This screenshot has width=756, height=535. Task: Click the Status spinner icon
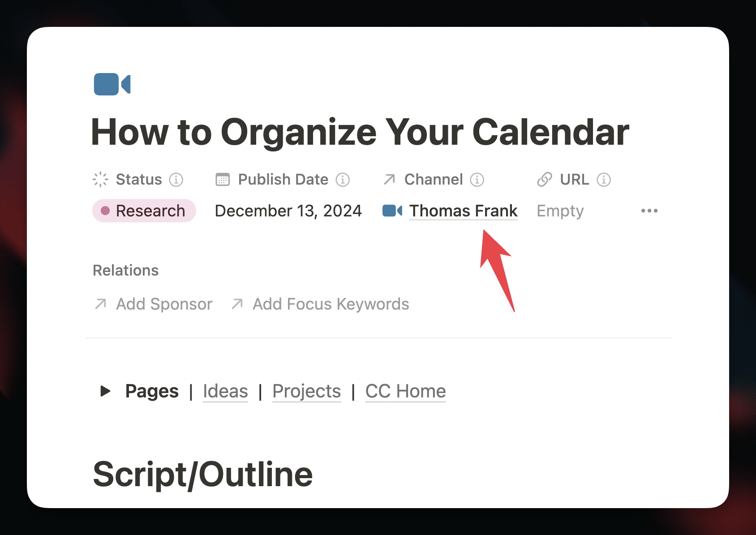(x=100, y=180)
